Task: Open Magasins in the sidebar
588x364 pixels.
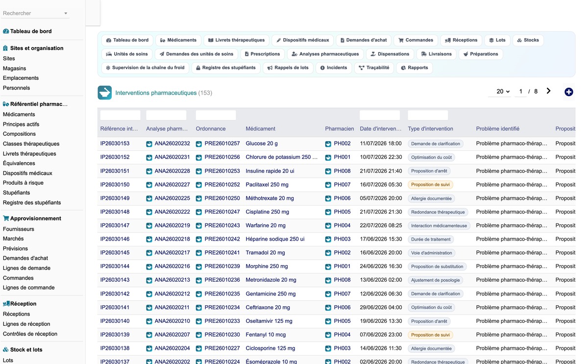Action: point(15,68)
